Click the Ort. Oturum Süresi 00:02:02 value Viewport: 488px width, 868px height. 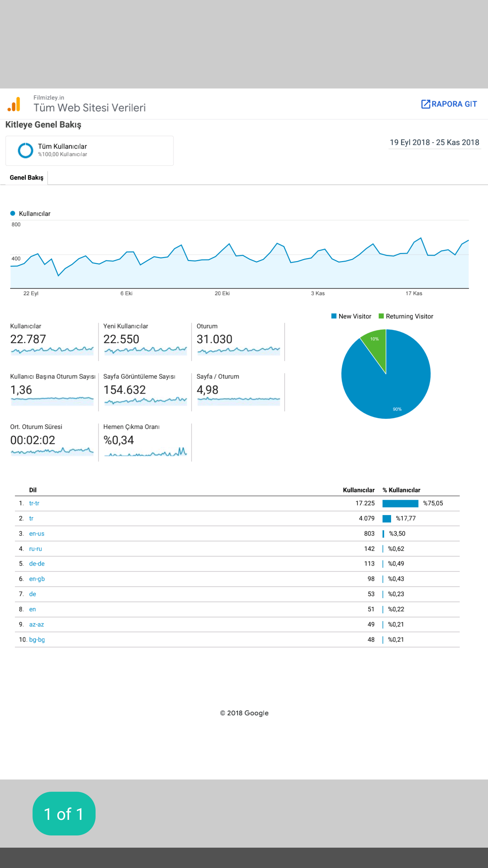[33, 440]
